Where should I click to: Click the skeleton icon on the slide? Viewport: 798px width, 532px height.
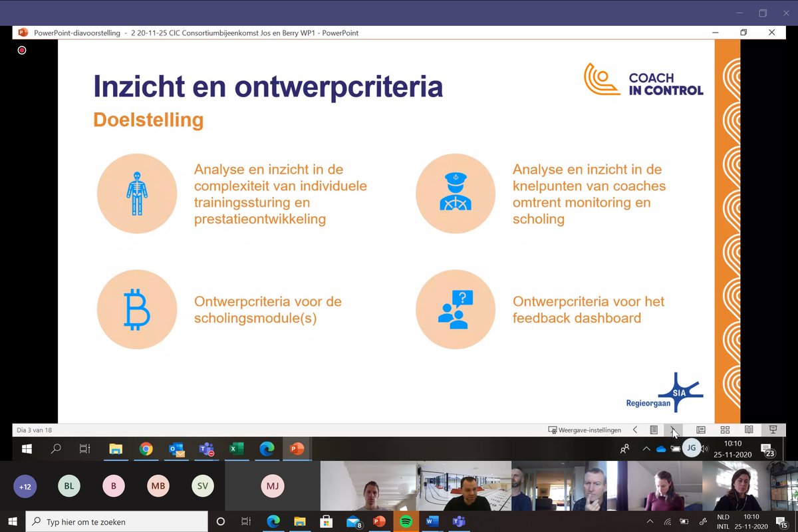pyautogui.click(x=137, y=194)
